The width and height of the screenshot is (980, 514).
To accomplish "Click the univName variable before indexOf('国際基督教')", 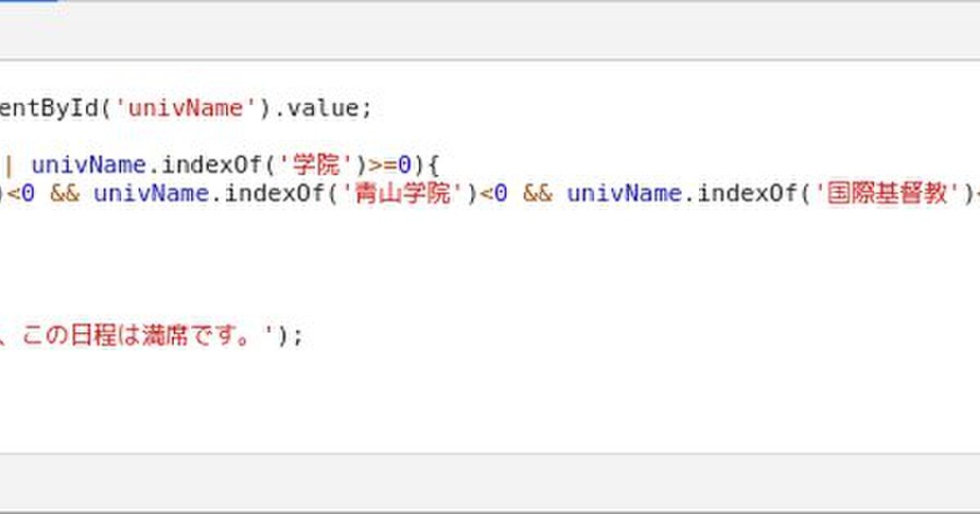I will tap(624, 194).
